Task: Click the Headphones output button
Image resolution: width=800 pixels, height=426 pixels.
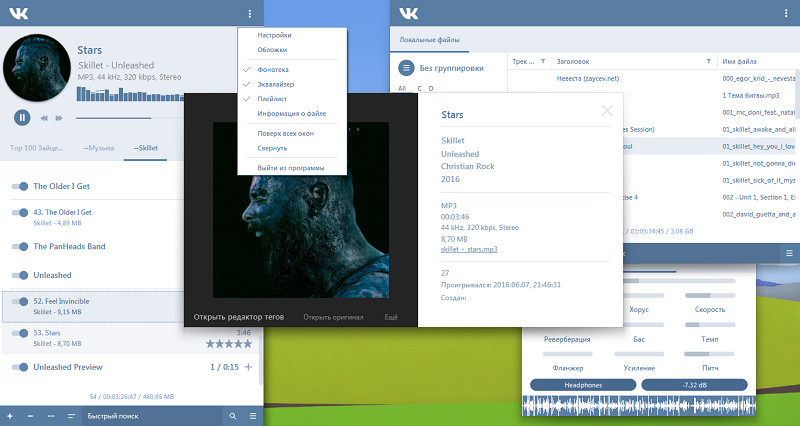Action: 583,385
